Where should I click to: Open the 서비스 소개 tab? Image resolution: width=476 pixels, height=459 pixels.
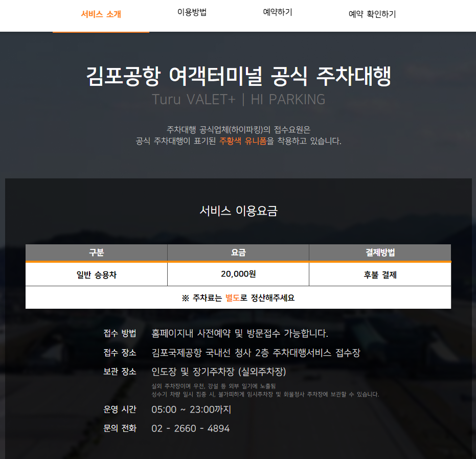click(101, 14)
